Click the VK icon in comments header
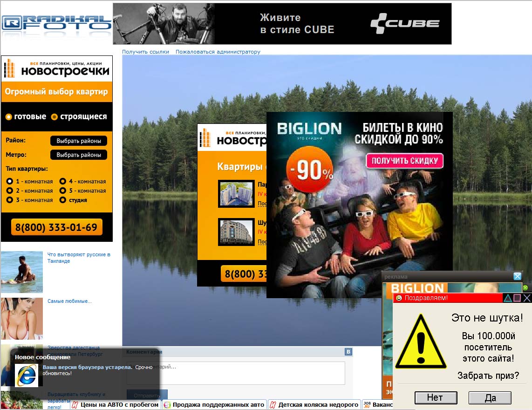The height and width of the screenshot is (410, 532). coord(348,352)
